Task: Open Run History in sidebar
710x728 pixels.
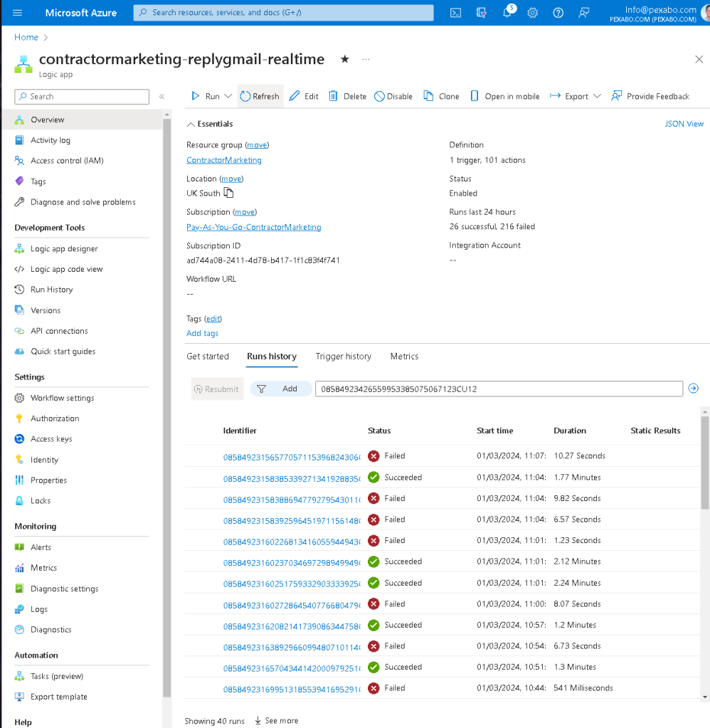Action: tap(51, 290)
